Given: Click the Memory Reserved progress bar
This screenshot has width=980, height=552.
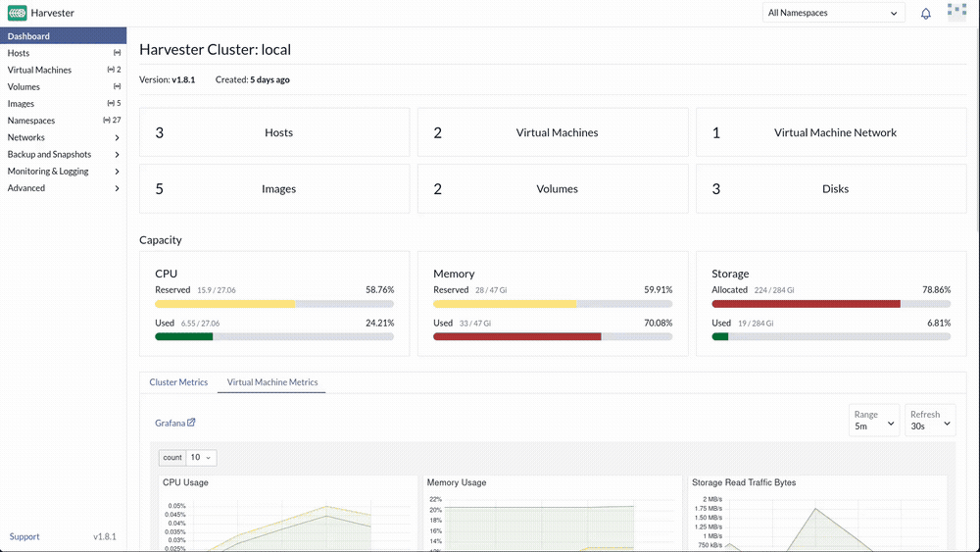Looking at the screenshot, I should [x=553, y=304].
